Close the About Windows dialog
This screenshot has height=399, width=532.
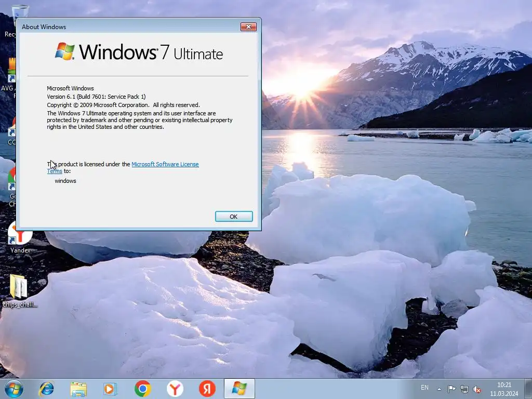coord(248,27)
